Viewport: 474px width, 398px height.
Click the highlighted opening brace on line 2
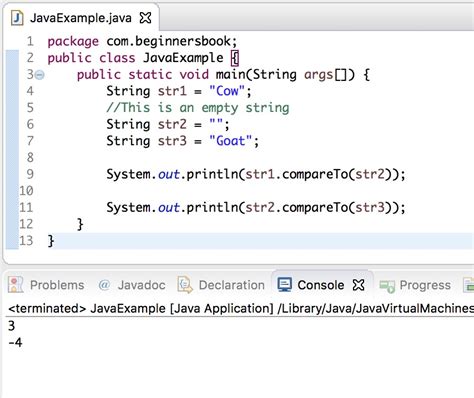[x=235, y=58]
